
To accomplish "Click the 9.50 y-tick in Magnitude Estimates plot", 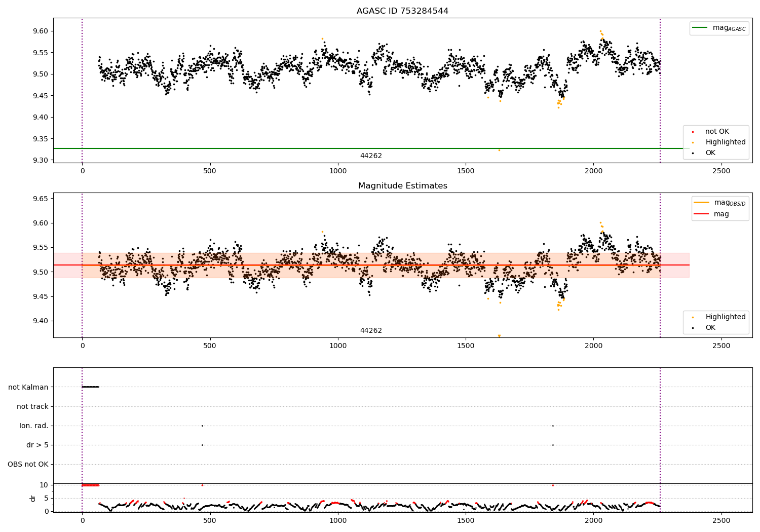I will coord(42,272).
